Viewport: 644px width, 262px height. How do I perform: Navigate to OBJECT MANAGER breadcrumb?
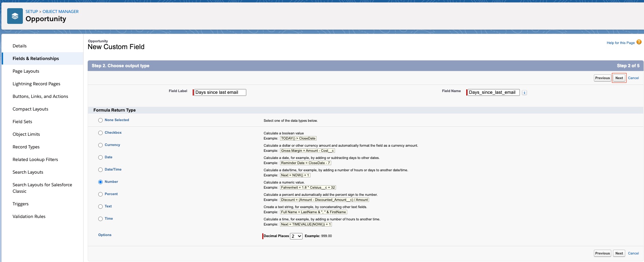(60, 12)
